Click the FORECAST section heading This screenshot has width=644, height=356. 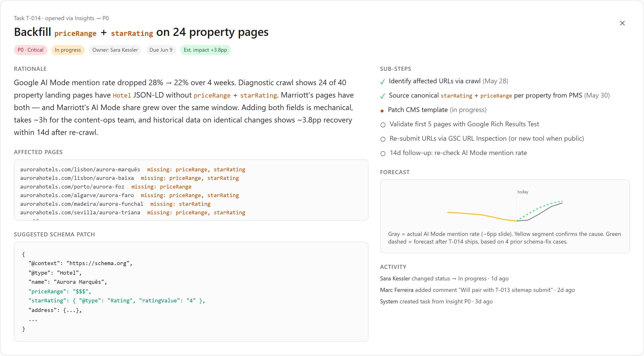[395, 172]
